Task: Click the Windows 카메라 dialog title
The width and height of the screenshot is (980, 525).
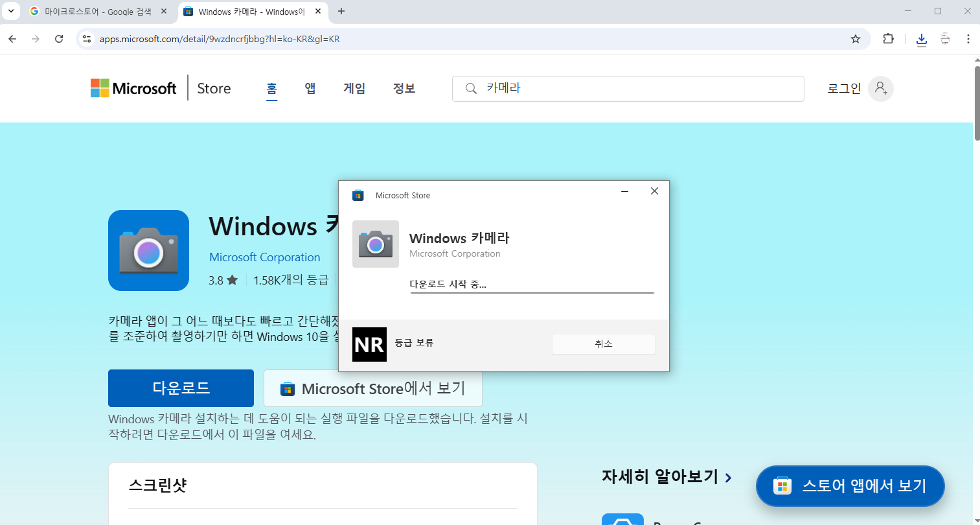Action: coord(459,238)
